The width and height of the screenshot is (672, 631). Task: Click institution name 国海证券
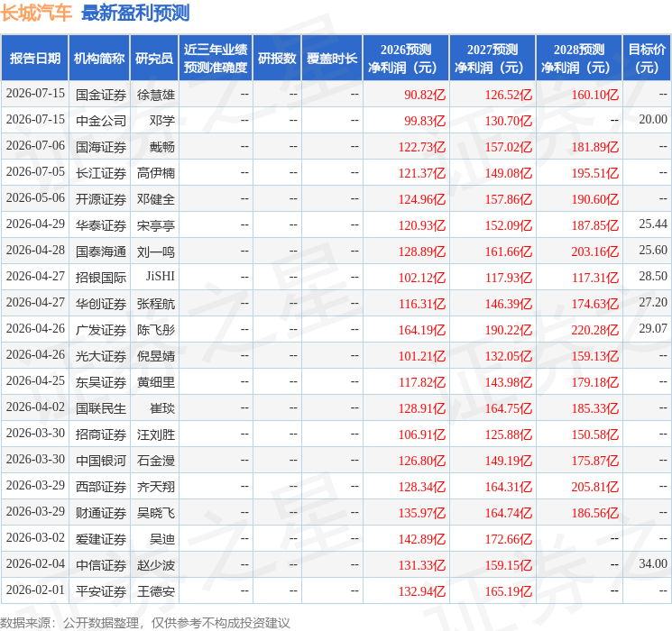tap(101, 147)
